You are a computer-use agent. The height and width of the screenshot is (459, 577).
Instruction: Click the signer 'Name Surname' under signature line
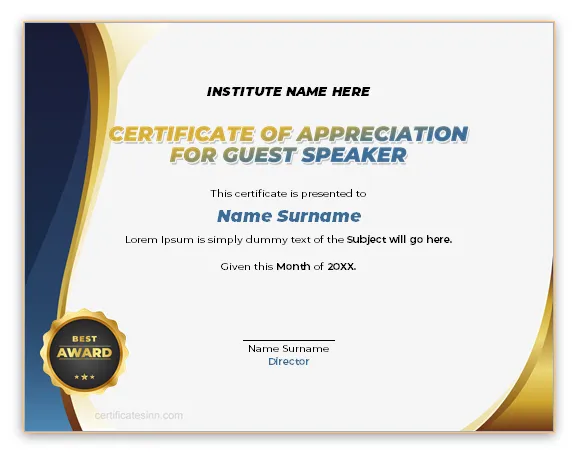tap(288, 349)
